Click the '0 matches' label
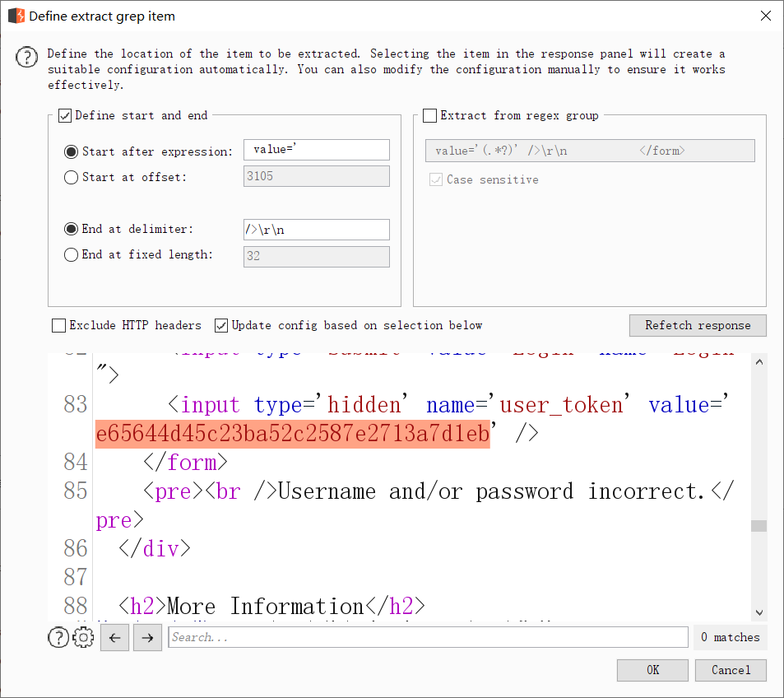 click(730, 637)
